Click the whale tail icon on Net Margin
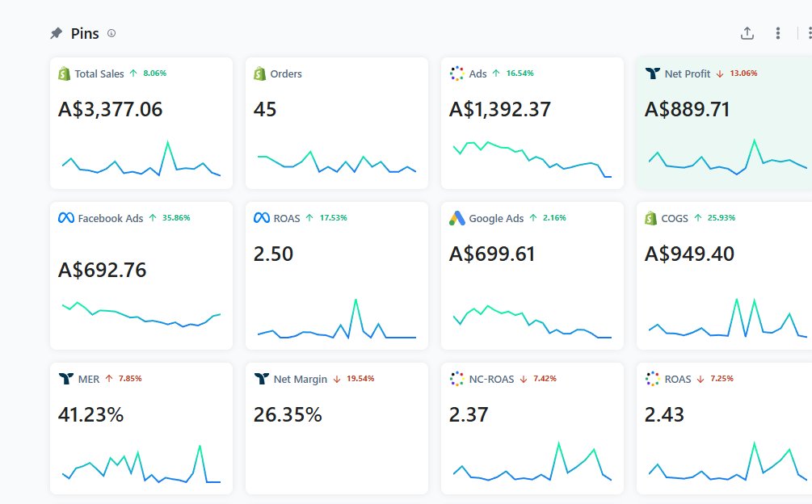 click(262, 379)
